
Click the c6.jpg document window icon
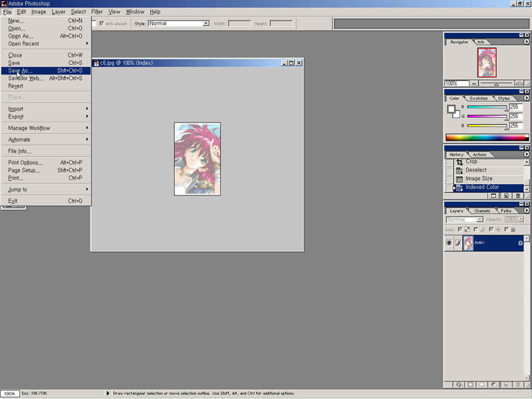click(x=96, y=63)
